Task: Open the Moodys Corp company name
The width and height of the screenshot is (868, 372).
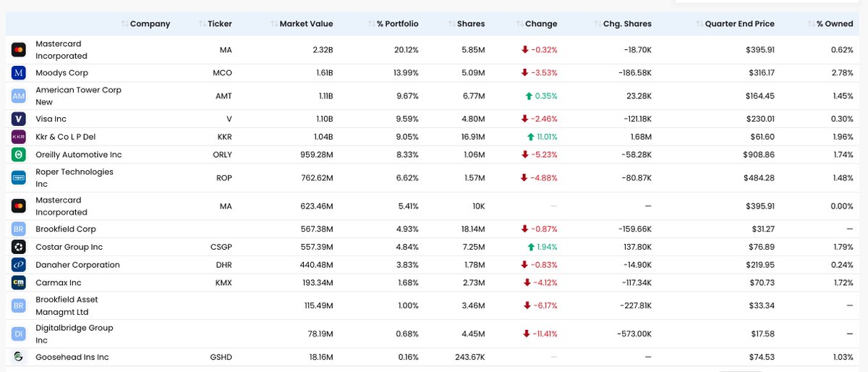Action: (61, 73)
